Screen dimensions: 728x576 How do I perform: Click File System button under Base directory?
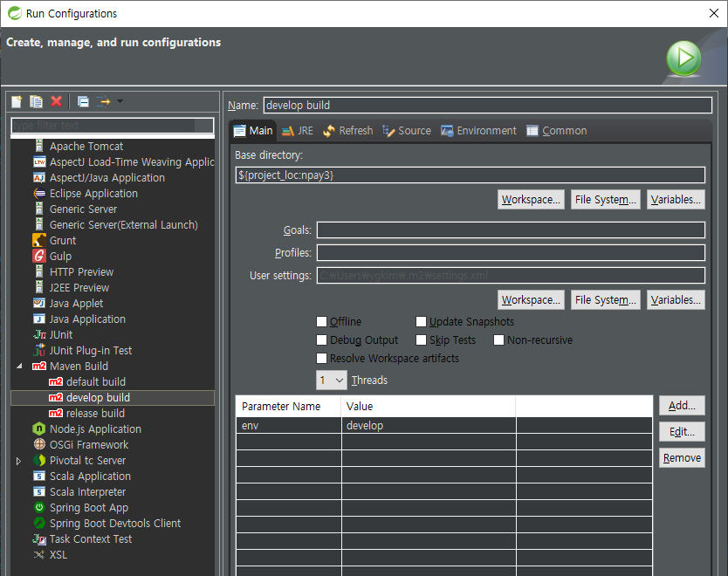(606, 200)
